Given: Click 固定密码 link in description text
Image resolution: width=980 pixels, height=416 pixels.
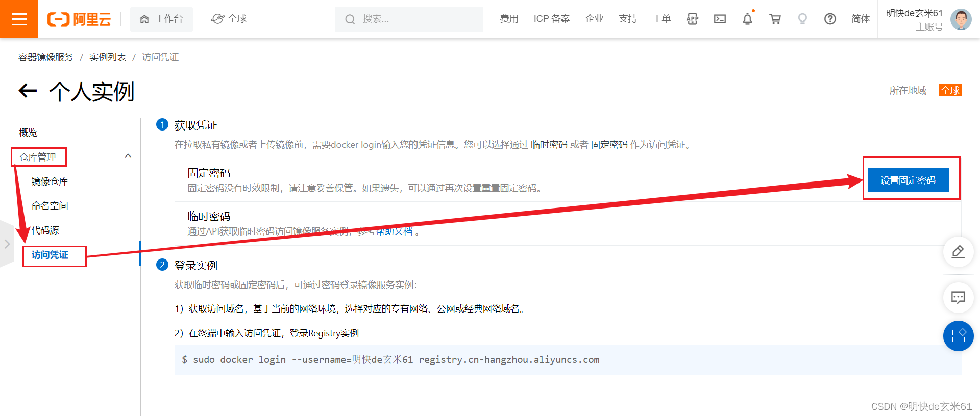Looking at the screenshot, I should tap(609, 145).
